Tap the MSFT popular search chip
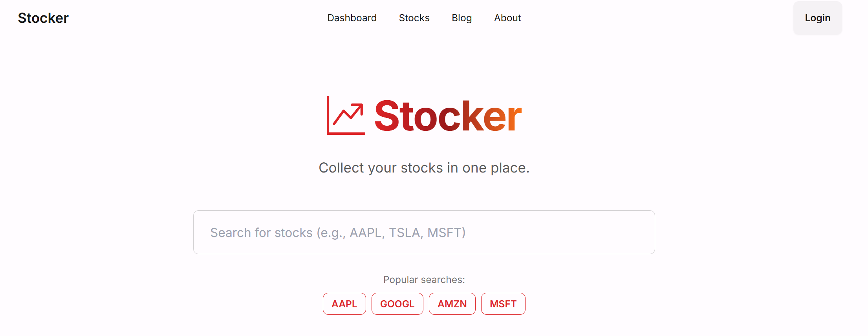The width and height of the screenshot is (868, 336). point(503,304)
